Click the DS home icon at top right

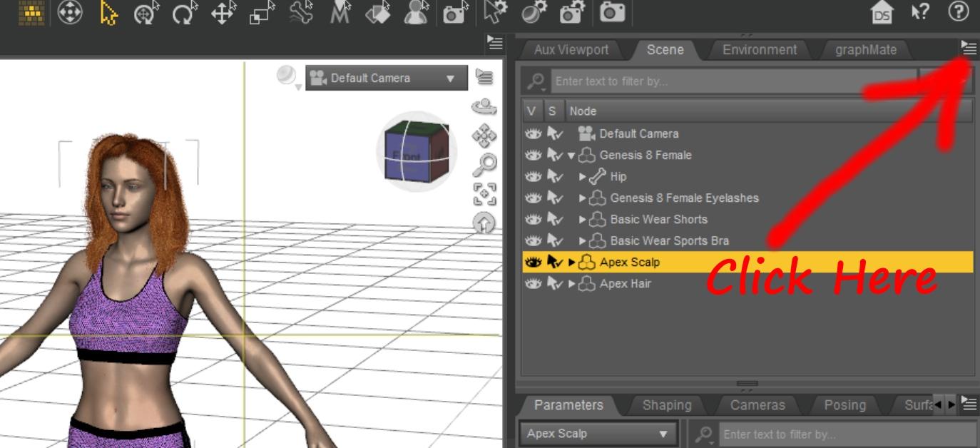pos(882,13)
